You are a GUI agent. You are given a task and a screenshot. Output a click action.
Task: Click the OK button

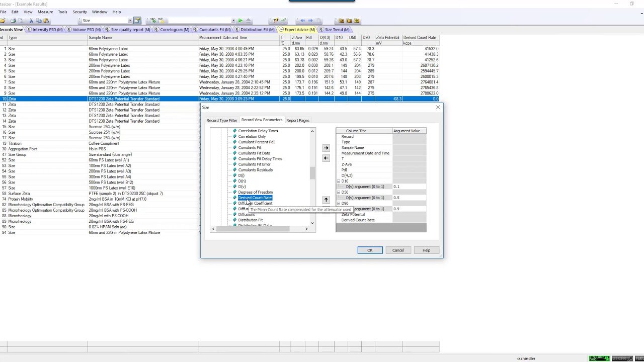click(x=370, y=250)
